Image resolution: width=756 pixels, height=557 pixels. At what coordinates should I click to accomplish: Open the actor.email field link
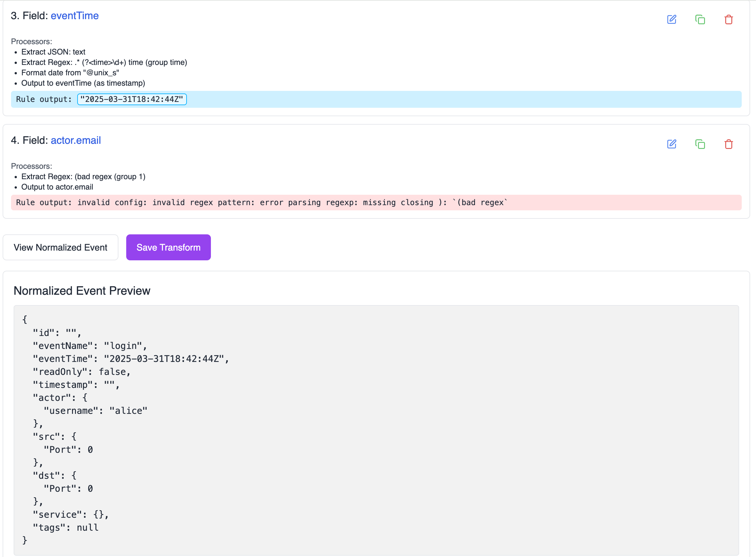pos(76,141)
